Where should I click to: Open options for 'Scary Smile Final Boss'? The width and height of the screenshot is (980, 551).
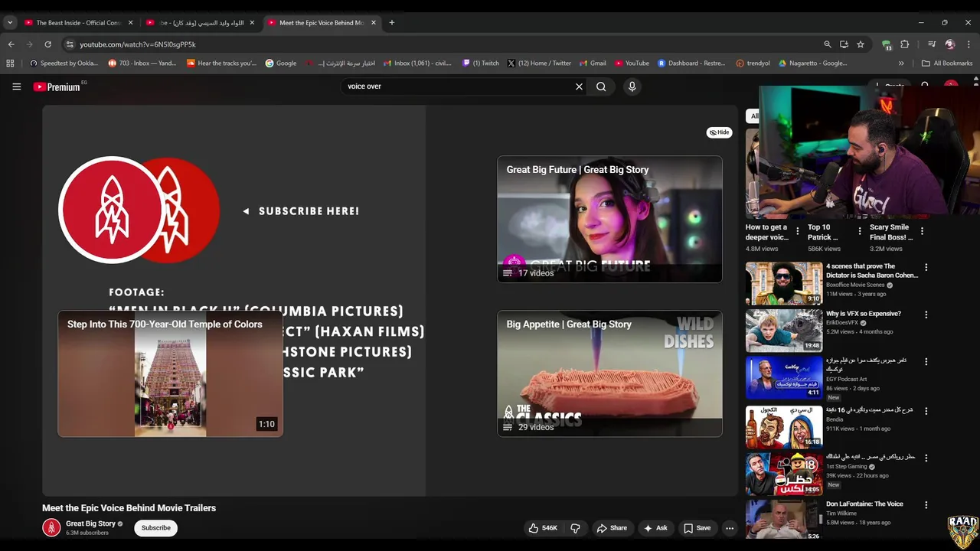coord(922,231)
